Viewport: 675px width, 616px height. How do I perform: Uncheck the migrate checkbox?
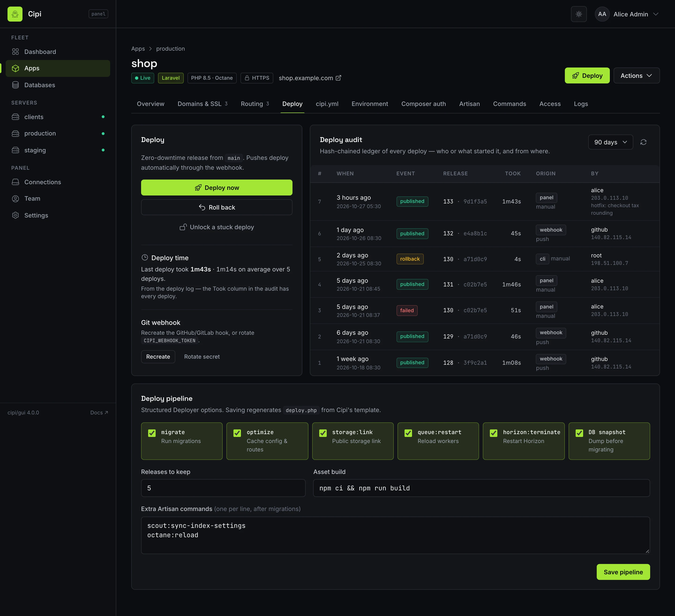tap(152, 433)
